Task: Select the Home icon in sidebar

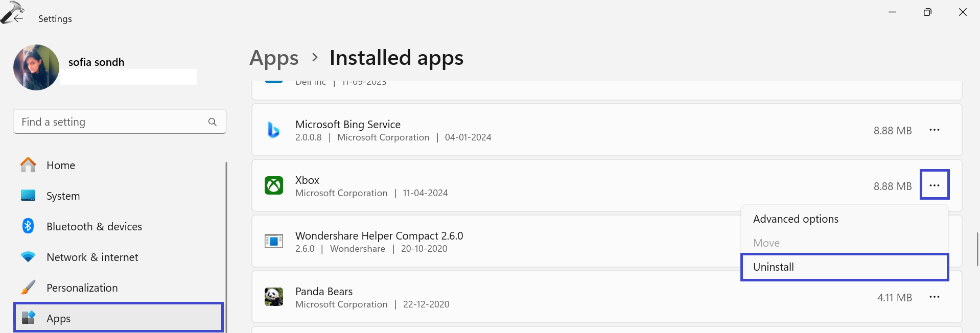Action: [x=28, y=164]
